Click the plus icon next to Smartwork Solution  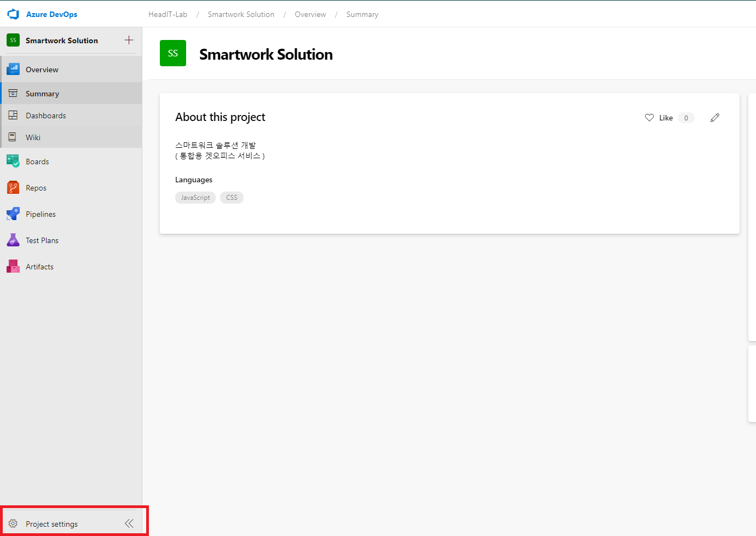(129, 40)
